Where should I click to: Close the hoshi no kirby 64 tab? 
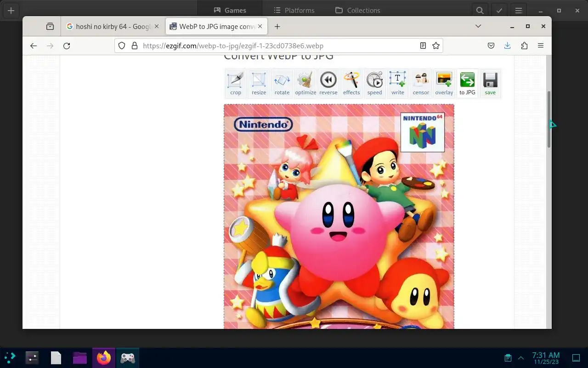pyautogui.click(x=156, y=27)
